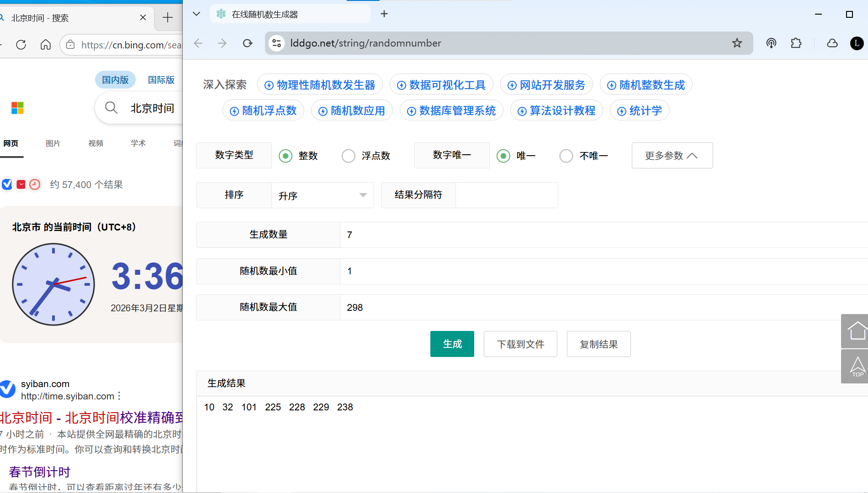Go to home page in the Bing window
The image size is (868, 493).
(x=46, y=45)
